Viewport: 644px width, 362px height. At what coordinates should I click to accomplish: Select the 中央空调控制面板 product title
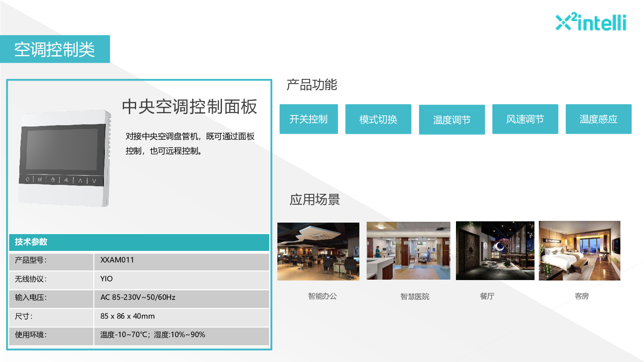(x=189, y=106)
